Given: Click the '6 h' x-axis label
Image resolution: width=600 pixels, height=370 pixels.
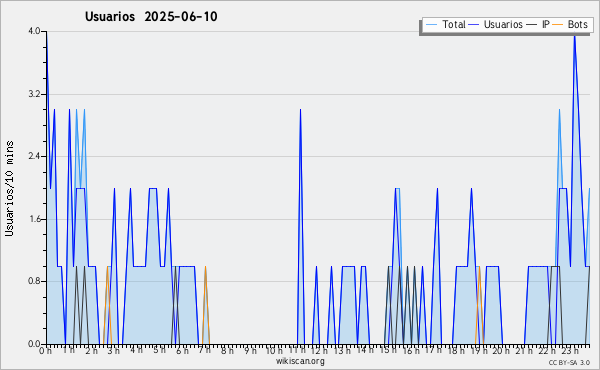Looking at the screenshot, I should point(182,351).
